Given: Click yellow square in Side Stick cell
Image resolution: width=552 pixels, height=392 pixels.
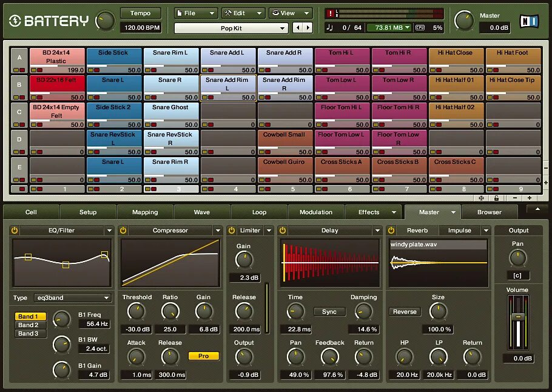Looking at the screenshot, I should click(x=90, y=70).
